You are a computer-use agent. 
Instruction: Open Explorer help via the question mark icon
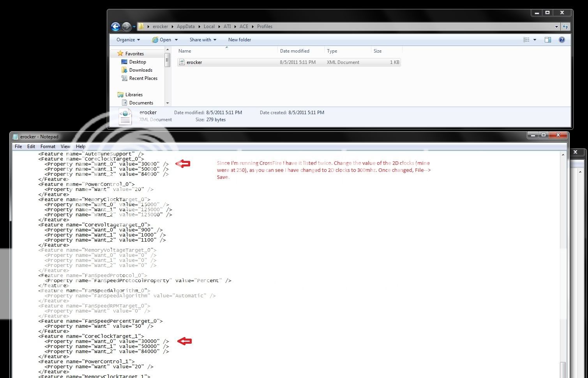562,40
